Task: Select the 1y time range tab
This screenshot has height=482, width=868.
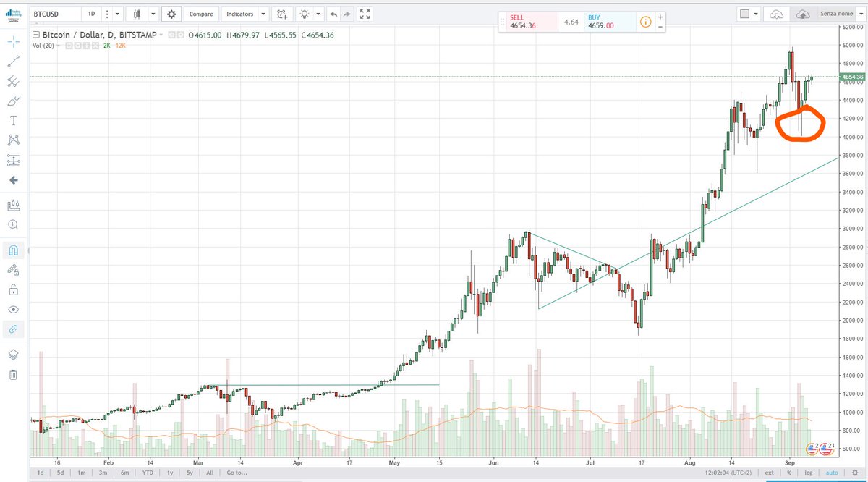Action: (169, 473)
